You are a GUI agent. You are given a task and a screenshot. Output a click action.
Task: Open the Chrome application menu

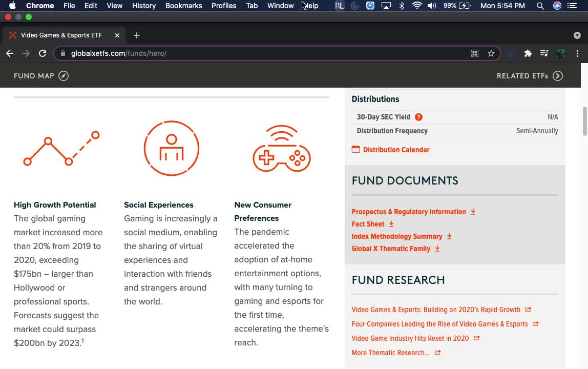(x=40, y=6)
